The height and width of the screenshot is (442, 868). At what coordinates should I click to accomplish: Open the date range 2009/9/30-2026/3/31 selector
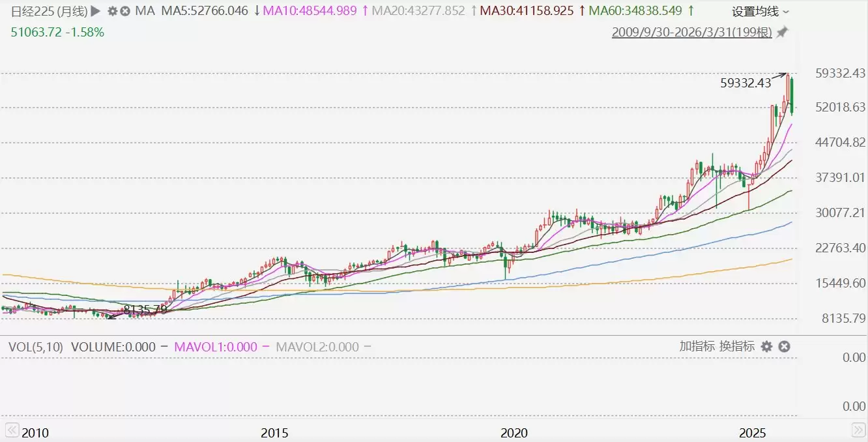[x=691, y=32]
